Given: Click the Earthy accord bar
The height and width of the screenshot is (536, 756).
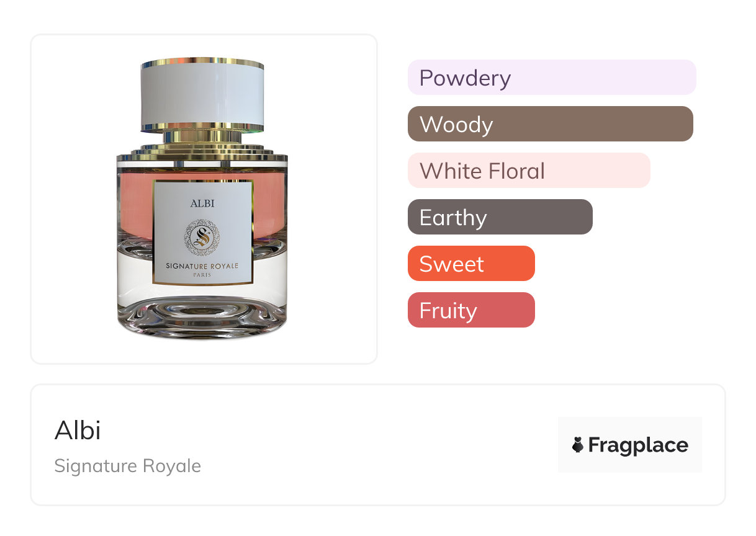Looking at the screenshot, I should click(x=500, y=217).
